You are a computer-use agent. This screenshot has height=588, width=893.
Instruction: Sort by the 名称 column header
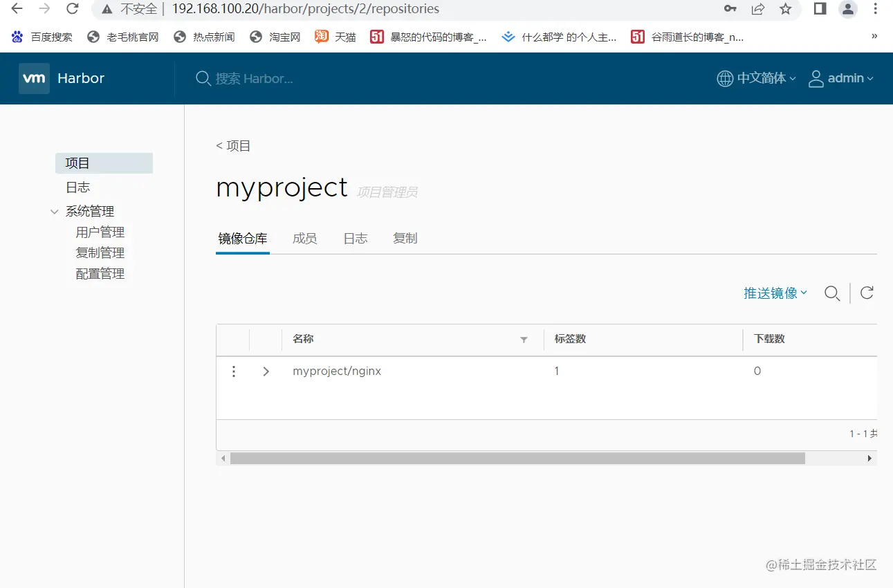[x=303, y=339]
